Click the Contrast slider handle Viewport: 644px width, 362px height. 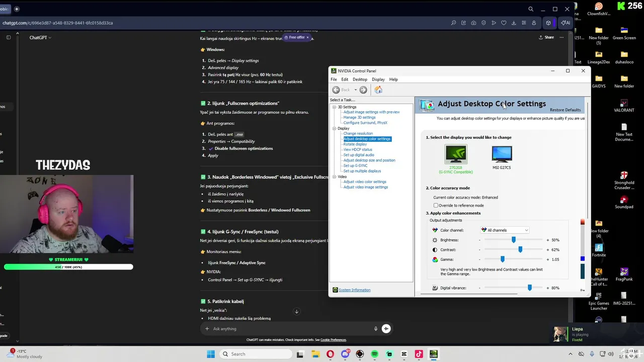(520, 249)
